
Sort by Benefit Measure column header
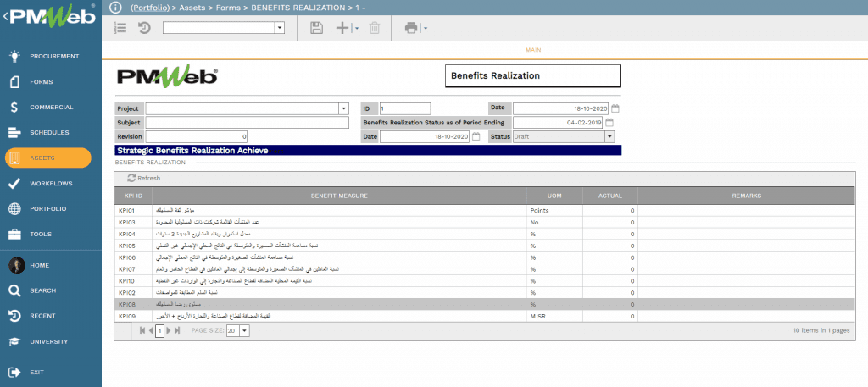339,196
